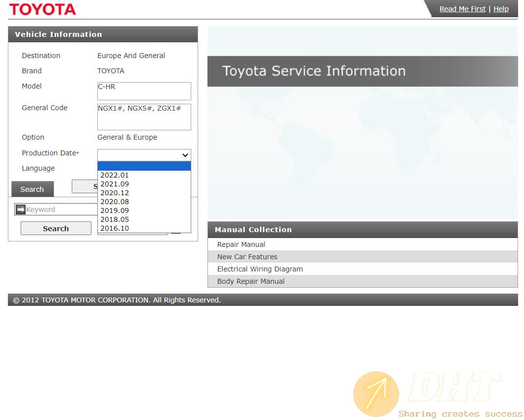The height and width of the screenshot is (420, 524).
Task: Click the arrow icon beside the Keyword field
Action: [x=21, y=210]
